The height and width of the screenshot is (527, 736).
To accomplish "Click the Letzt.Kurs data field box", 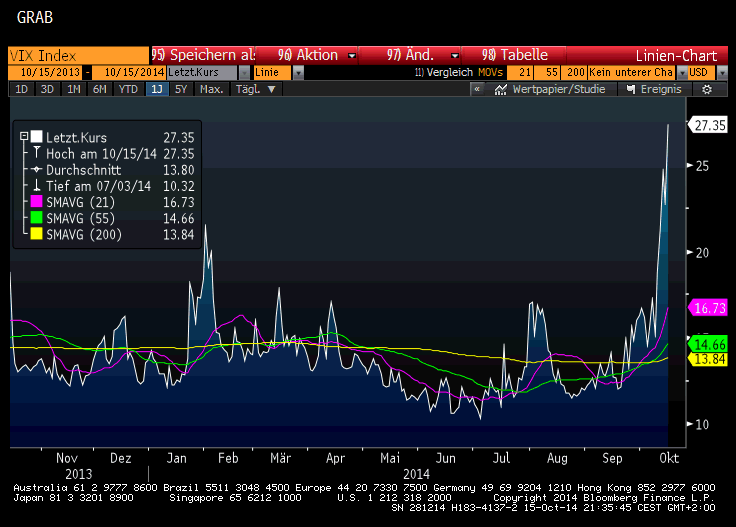I will pos(203,73).
